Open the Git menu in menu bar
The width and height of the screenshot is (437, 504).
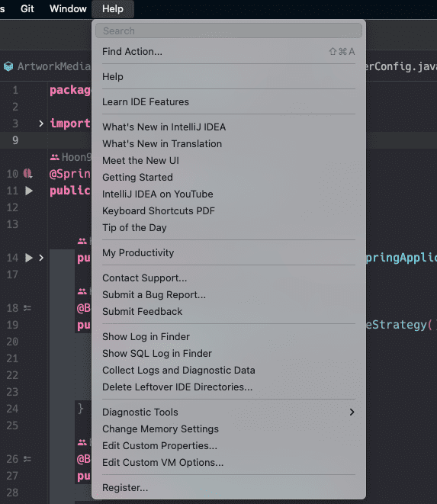(27, 8)
